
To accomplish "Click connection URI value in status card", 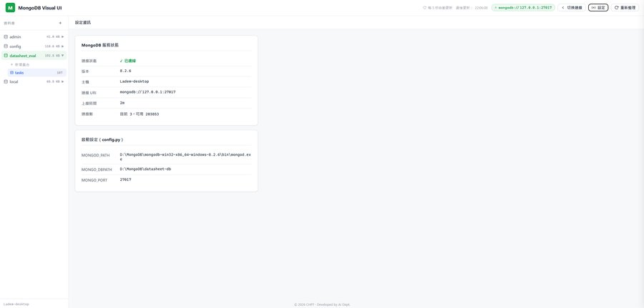I will [147, 92].
